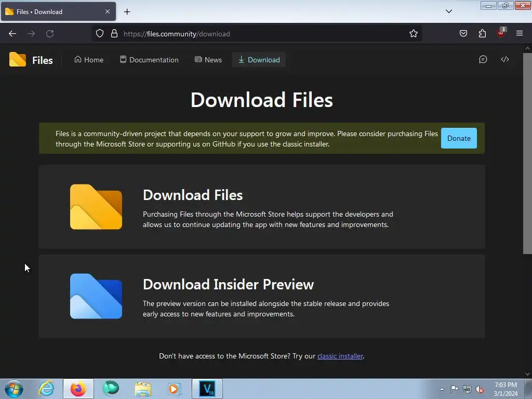Click the padlock site security icon

[x=114, y=34]
